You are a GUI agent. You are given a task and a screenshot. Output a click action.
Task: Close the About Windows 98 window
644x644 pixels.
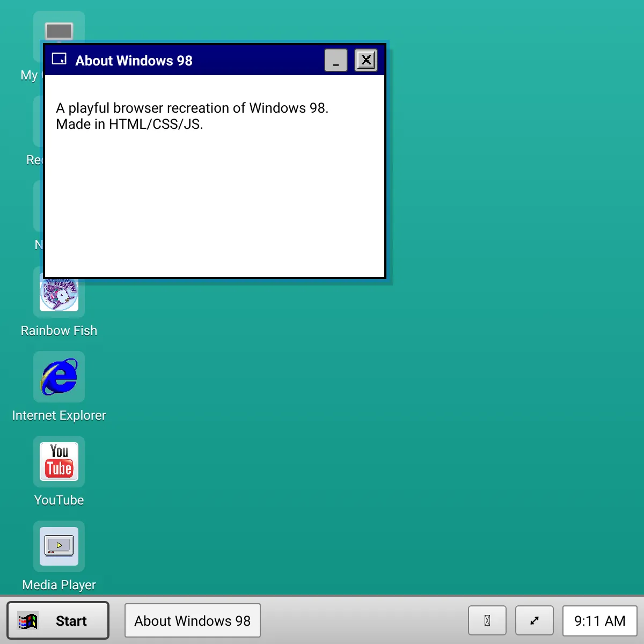tap(366, 60)
